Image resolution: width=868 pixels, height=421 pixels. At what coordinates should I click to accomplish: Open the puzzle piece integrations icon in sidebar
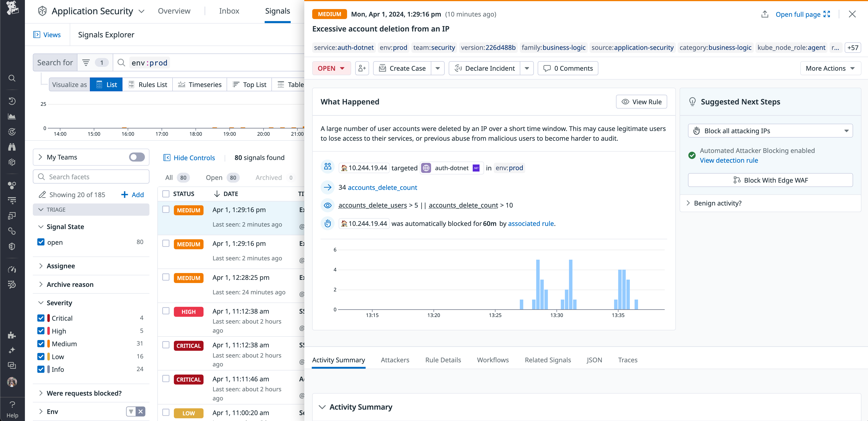[12, 335]
